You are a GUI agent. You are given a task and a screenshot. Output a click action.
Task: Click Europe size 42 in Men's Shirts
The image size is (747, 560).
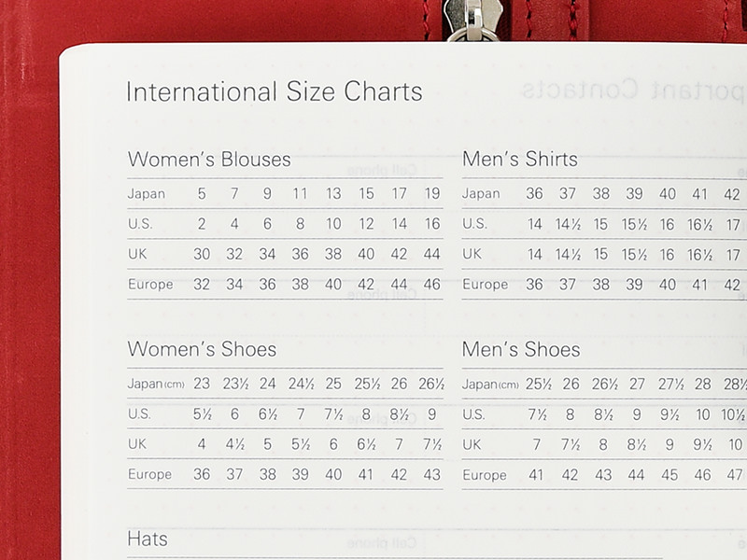pyautogui.click(x=732, y=285)
